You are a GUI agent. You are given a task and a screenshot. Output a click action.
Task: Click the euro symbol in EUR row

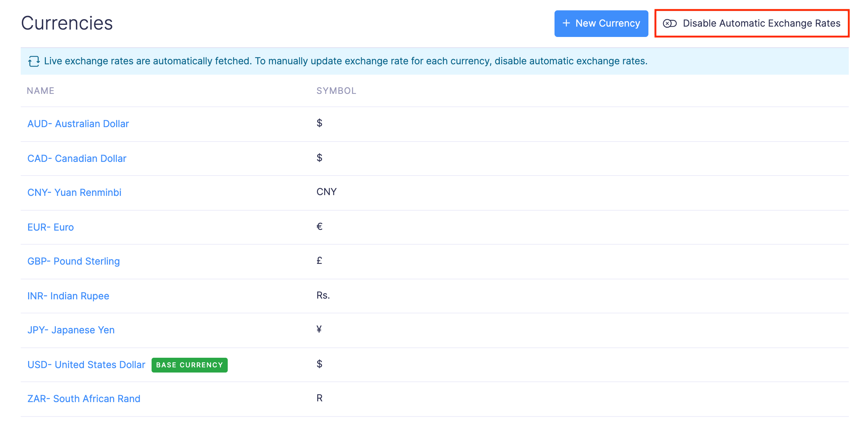pyautogui.click(x=319, y=227)
